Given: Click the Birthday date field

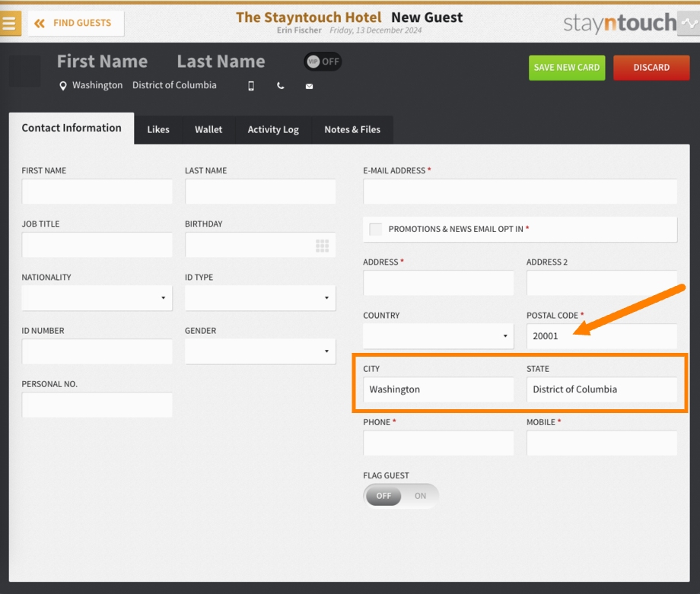Looking at the screenshot, I should pos(260,245).
